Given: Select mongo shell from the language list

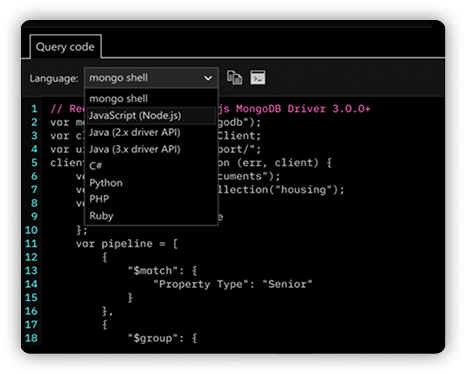Looking at the screenshot, I should click(x=151, y=99).
